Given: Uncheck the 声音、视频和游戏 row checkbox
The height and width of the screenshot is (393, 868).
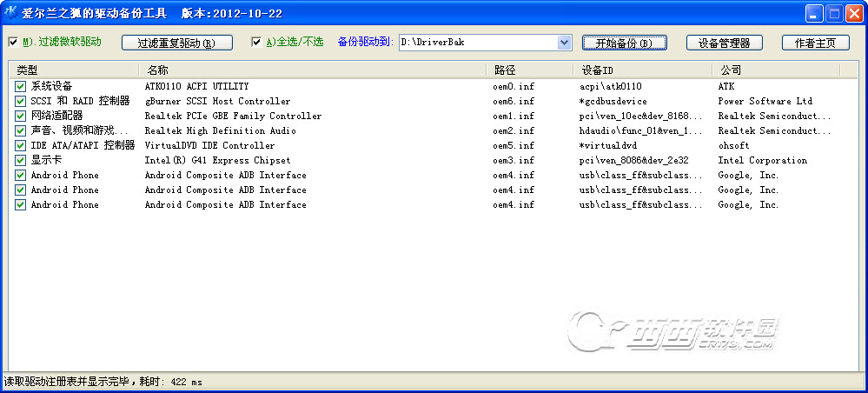Looking at the screenshot, I should 21,130.
